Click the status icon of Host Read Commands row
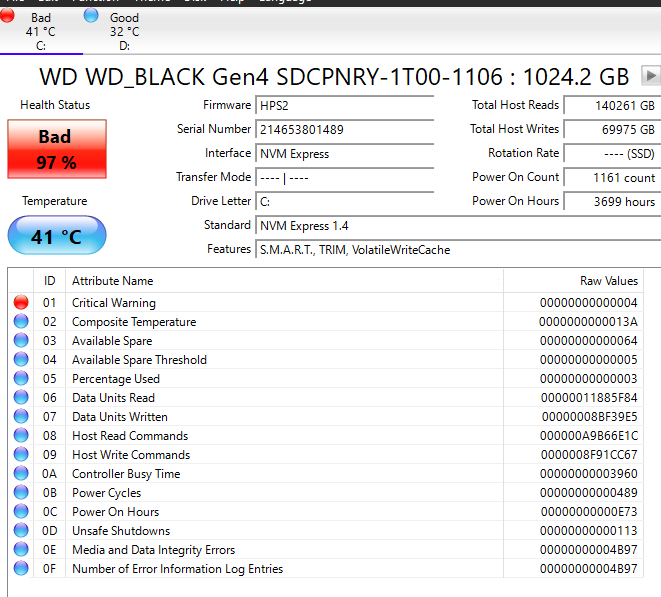This screenshot has width=661, height=597. click(x=21, y=435)
